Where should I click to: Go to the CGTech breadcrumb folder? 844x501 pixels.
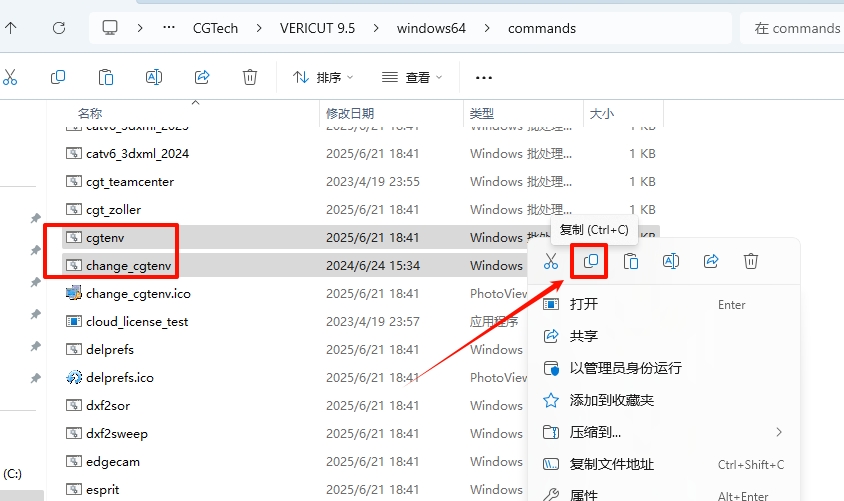point(215,28)
